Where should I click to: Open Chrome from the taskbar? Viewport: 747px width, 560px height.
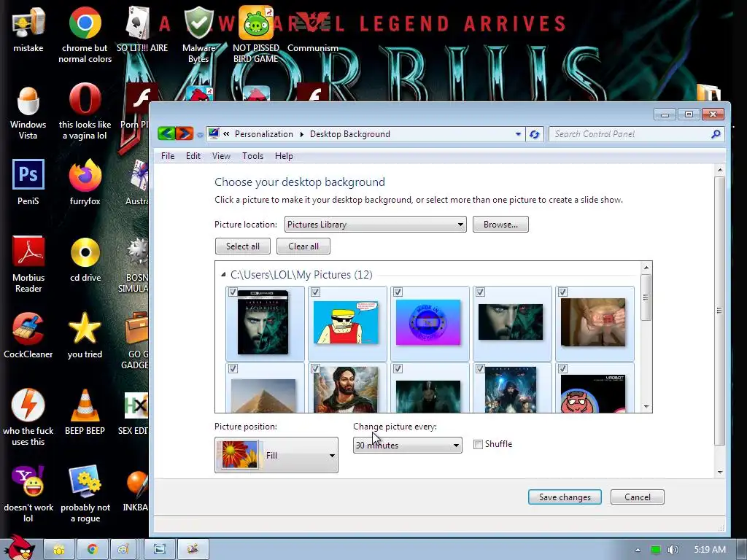tap(93, 550)
